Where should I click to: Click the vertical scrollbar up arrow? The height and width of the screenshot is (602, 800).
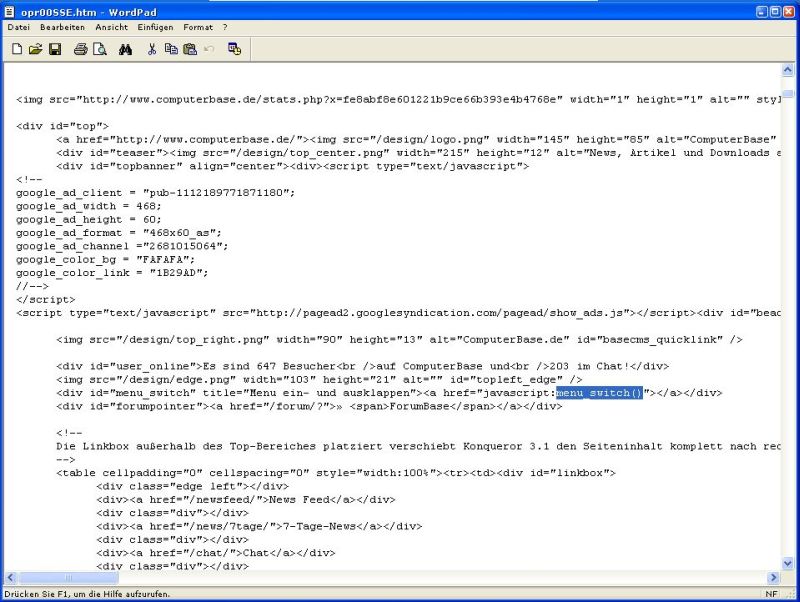(x=788, y=69)
